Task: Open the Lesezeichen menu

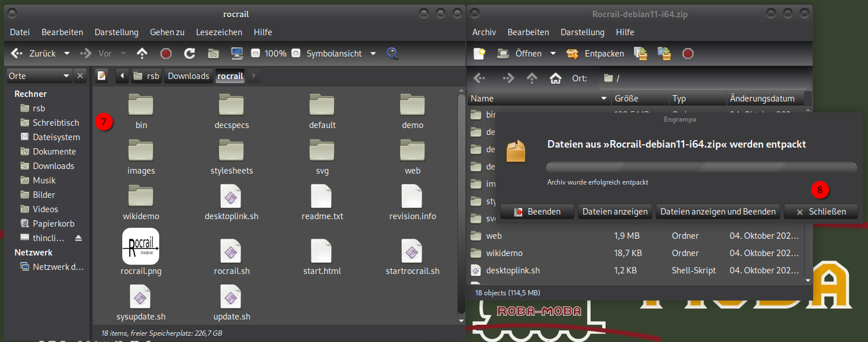Action: point(219,32)
